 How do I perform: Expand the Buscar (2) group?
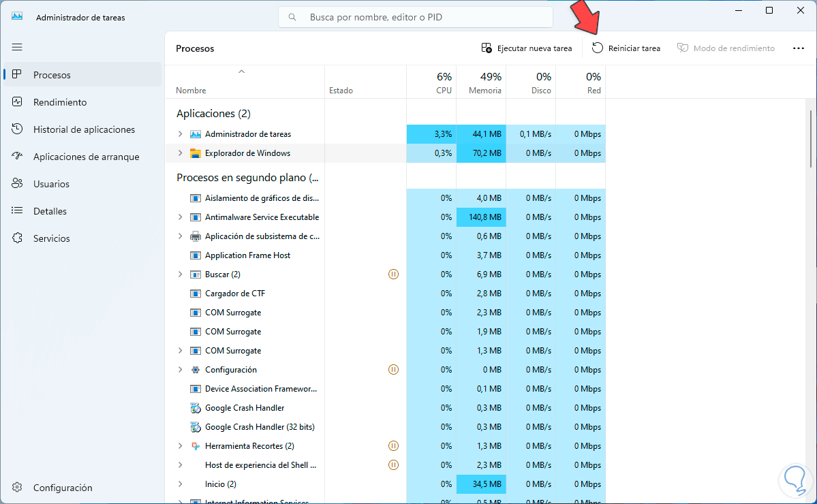point(181,274)
